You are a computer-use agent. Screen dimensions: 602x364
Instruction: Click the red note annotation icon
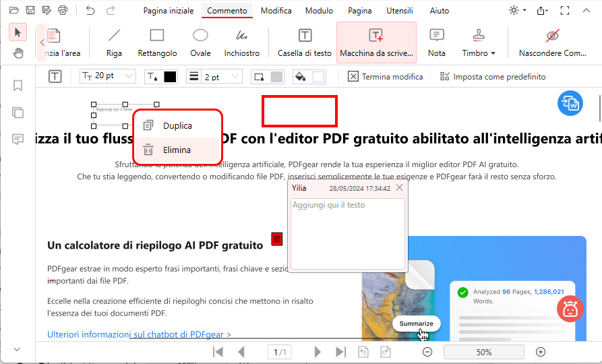tap(277, 239)
